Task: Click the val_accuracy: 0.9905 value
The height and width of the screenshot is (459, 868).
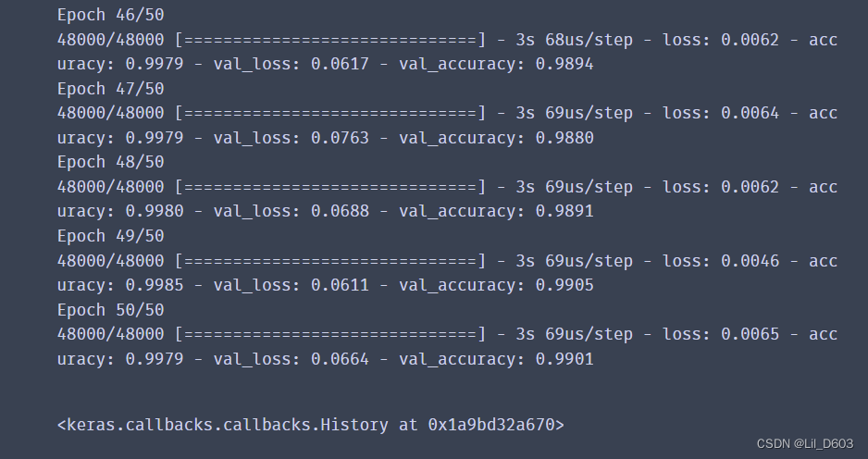Action: (496, 285)
